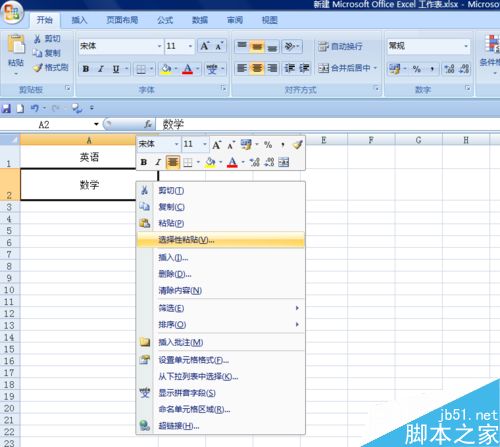Increase indent in the ribbon

[304, 68]
